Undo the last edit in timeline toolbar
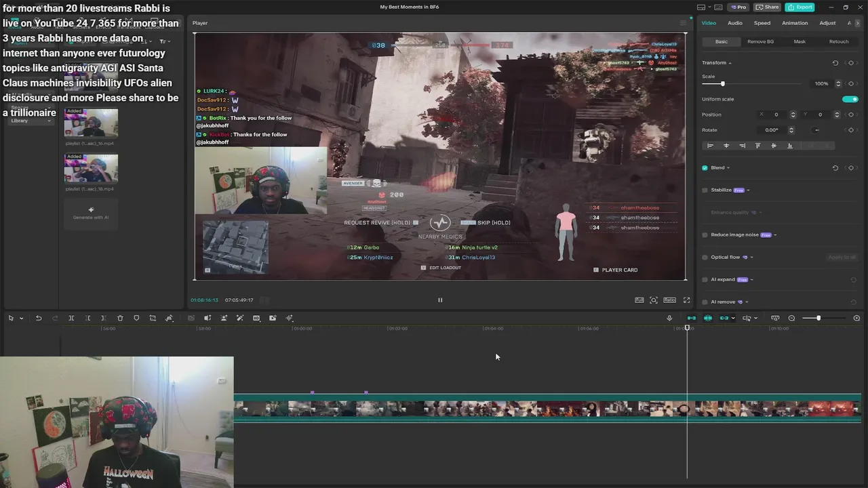The image size is (868, 488). coord(39,318)
